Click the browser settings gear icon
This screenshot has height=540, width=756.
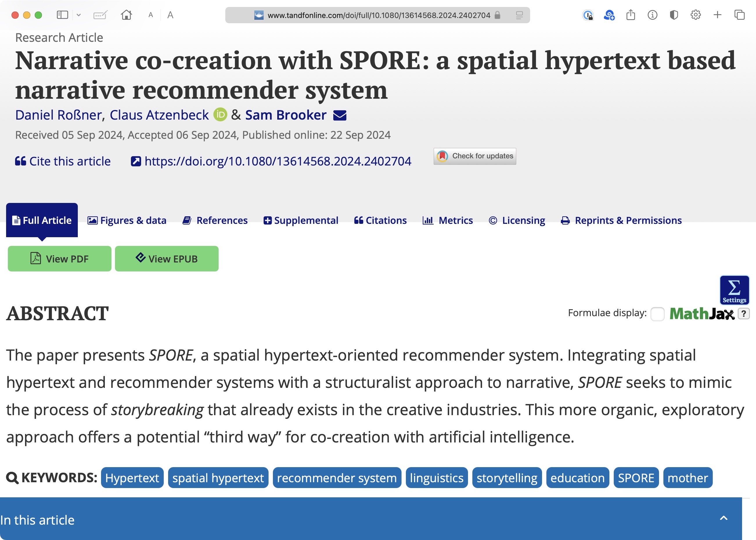click(696, 15)
